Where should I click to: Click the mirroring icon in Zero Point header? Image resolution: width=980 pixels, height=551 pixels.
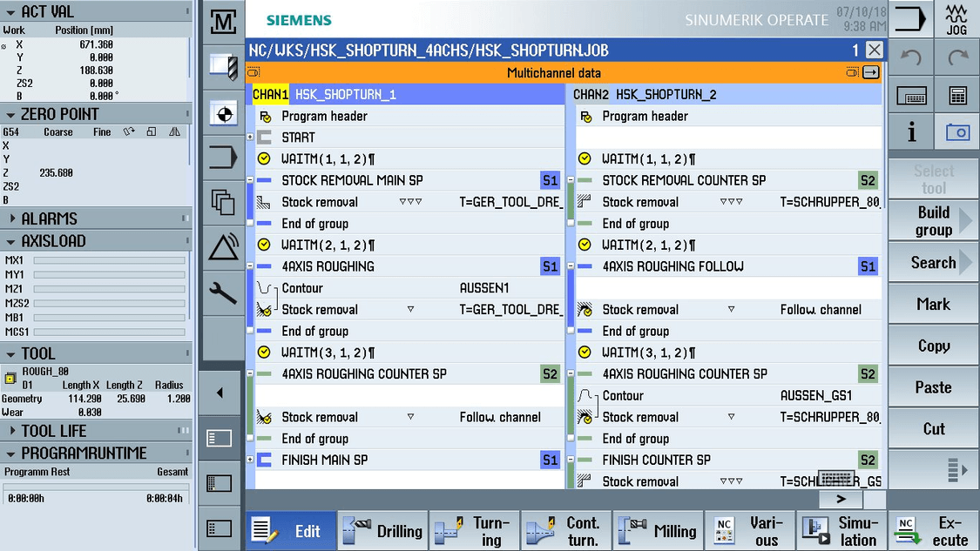click(174, 131)
